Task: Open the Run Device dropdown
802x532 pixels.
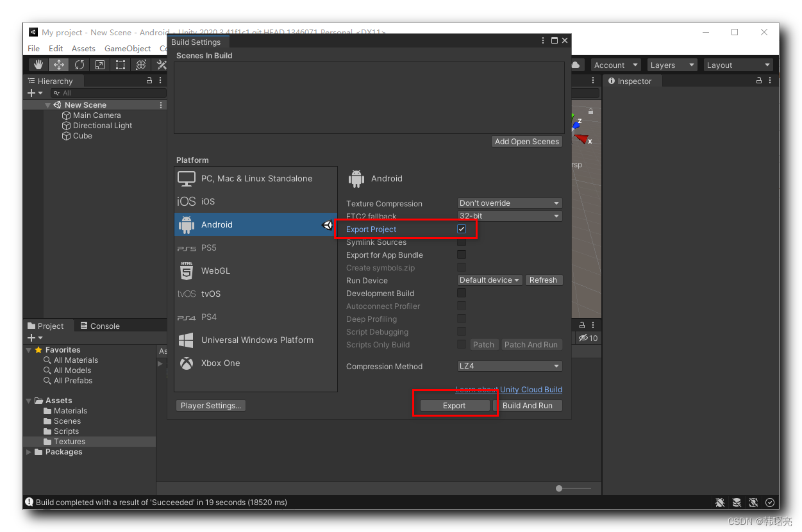Action: (x=490, y=280)
